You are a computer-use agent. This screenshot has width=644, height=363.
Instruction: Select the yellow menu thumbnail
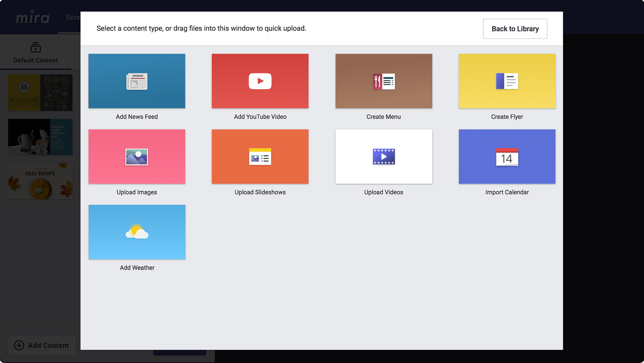coord(40,92)
